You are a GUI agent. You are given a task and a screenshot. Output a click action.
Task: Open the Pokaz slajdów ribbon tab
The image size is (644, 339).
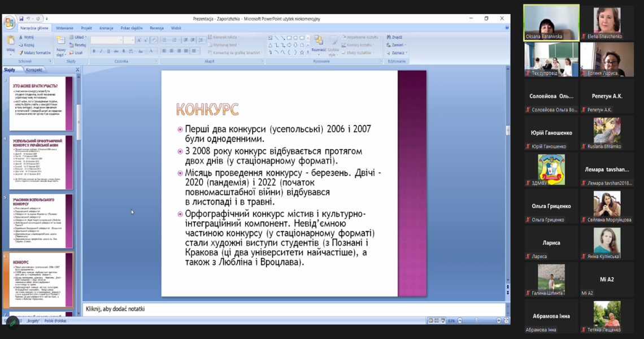(132, 28)
